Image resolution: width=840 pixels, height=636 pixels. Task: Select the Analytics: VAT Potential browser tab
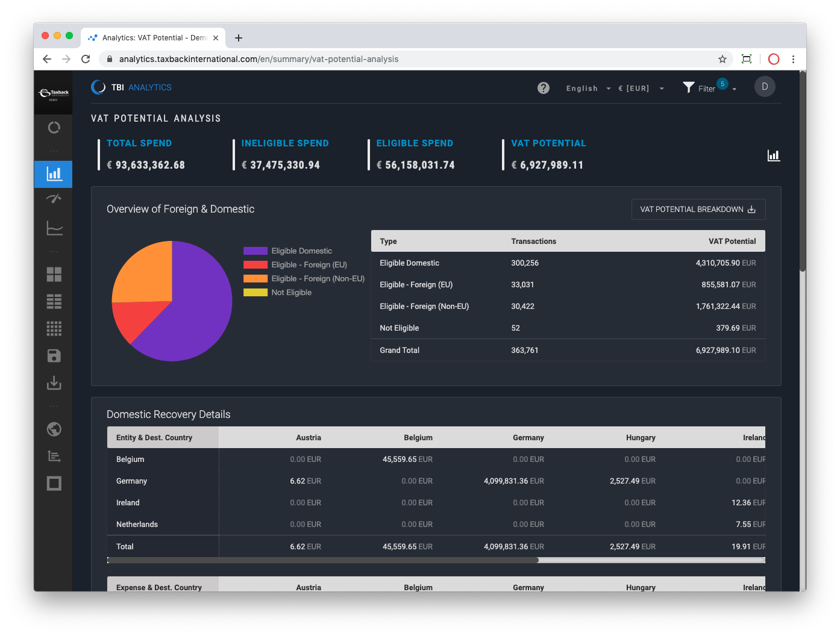[x=153, y=38]
